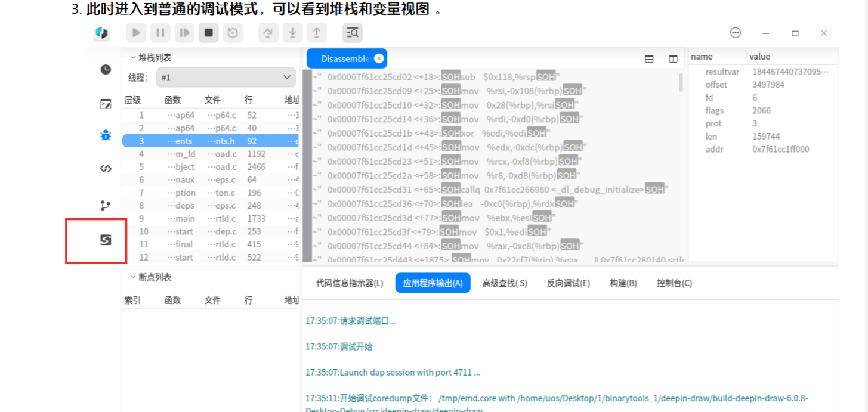
Task: Select stack frame 4 with line 1192
Action: coord(211,154)
